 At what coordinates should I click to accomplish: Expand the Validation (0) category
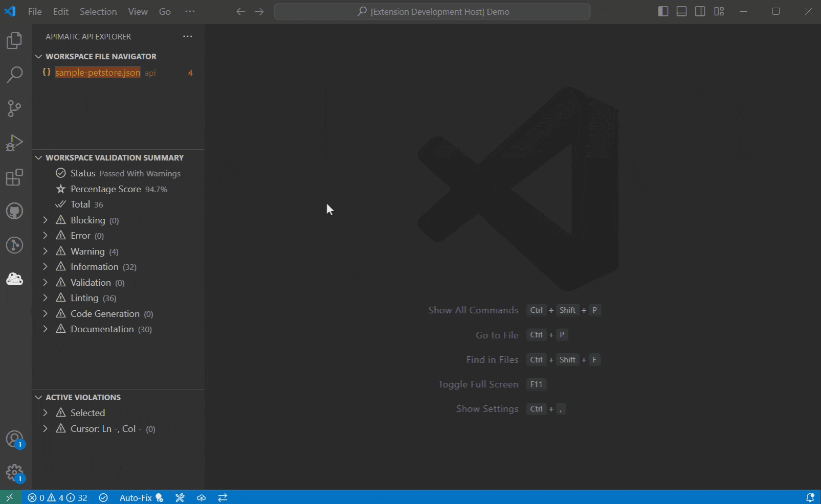coord(46,282)
